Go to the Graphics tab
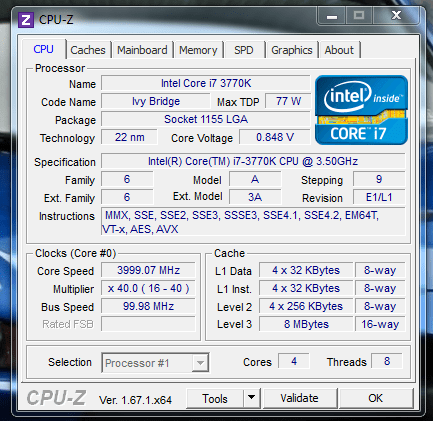The image size is (433, 421). tap(292, 50)
